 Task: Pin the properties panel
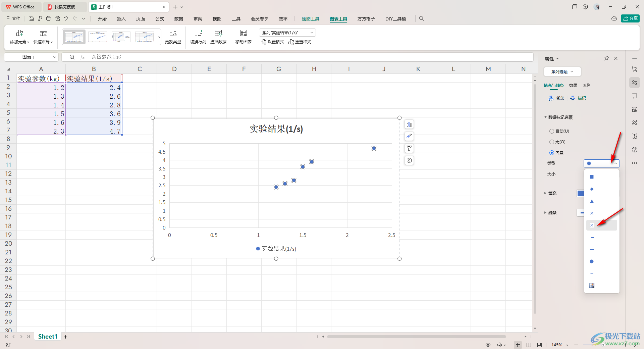[606, 58]
